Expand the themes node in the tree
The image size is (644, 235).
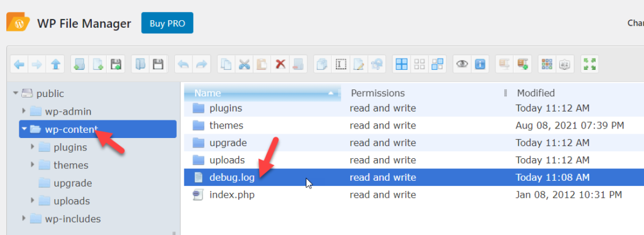point(33,164)
